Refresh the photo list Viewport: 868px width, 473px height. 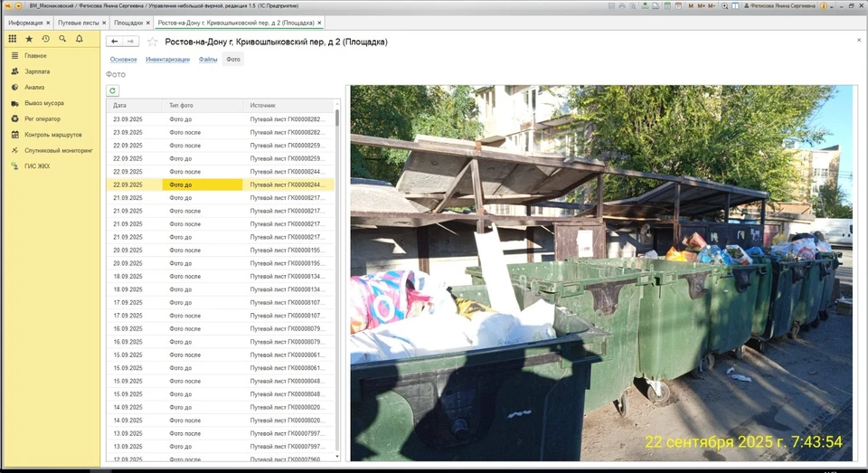coord(112,90)
